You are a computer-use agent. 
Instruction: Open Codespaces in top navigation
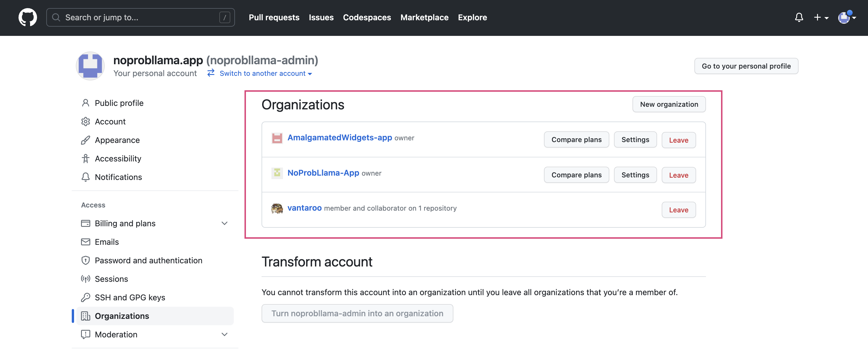[x=367, y=18]
